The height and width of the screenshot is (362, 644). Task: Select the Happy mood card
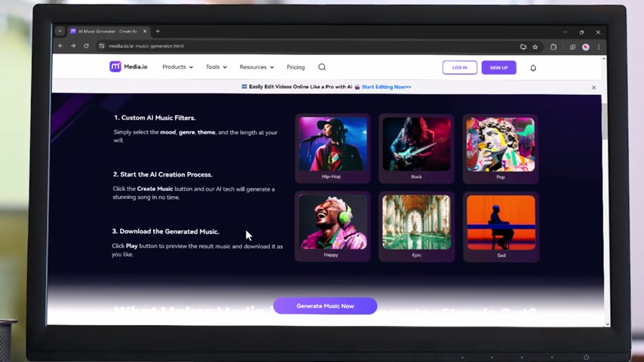tap(333, 226)
